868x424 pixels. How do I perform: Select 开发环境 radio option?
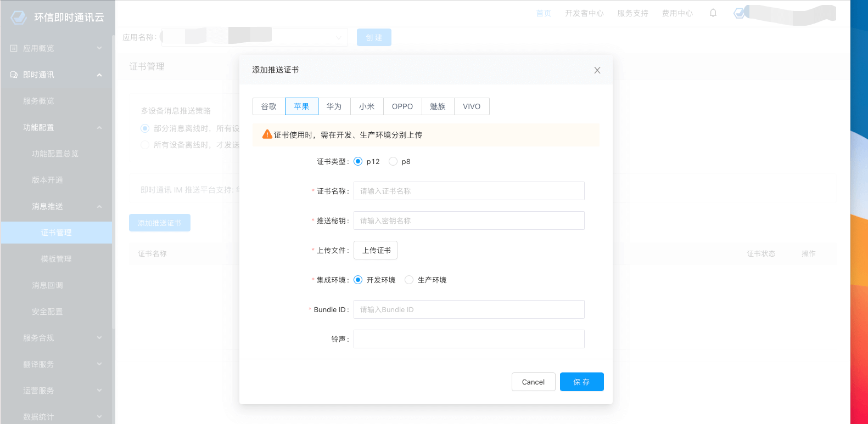(x=358, y=280)
